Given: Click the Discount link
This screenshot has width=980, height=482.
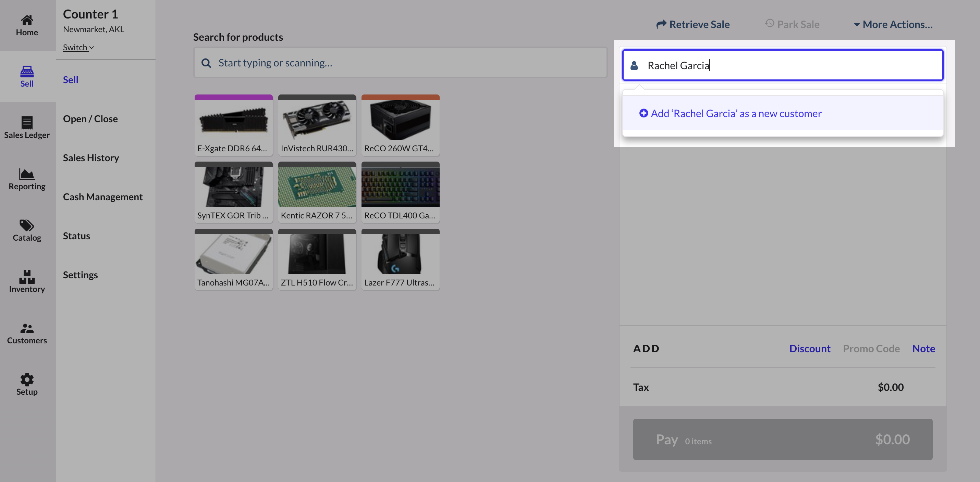Looking at the screenshot, I should coord(810,348).
